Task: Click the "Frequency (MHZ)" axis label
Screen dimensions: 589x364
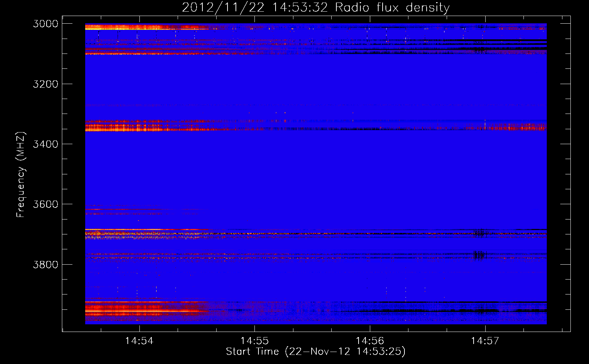Action: (x=21, y=175)
